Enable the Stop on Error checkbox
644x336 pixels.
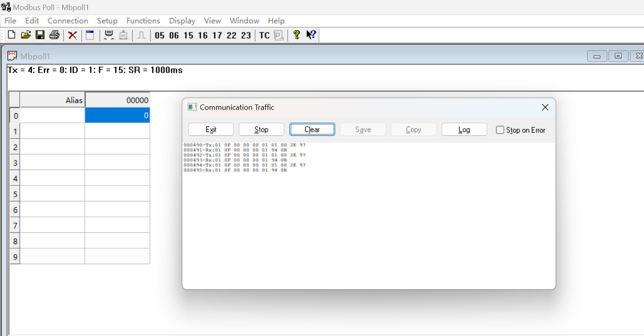tap(500, 130)
